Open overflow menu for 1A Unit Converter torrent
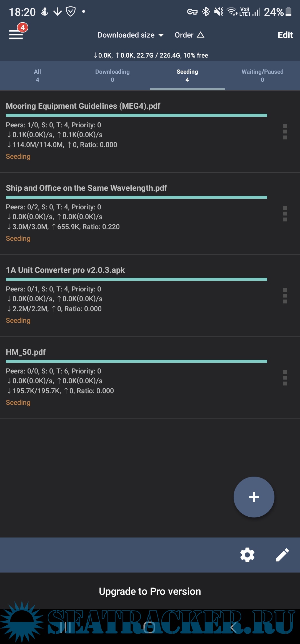The height and width of the screenshot is (644, 300). coord(285,296)
